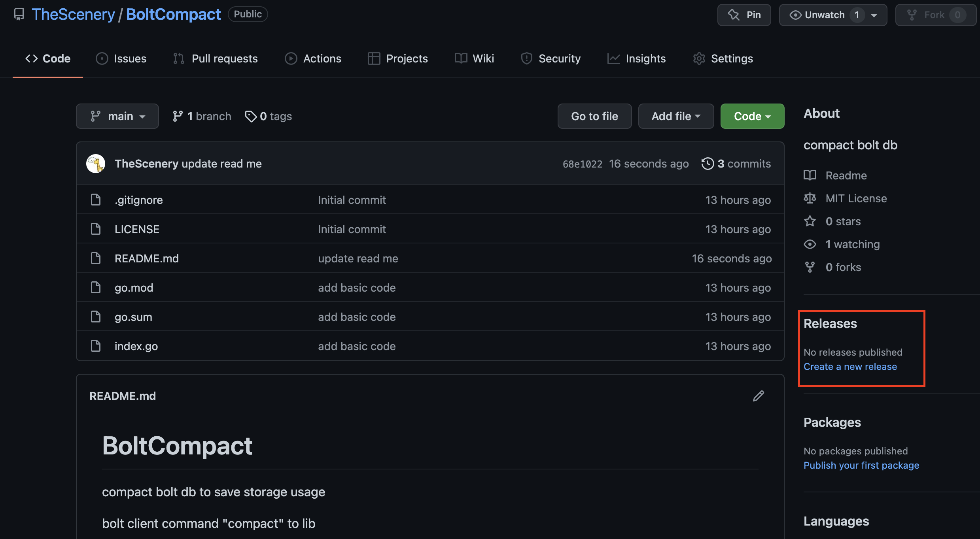Click the star icon next to 0 stars

(810, 221)
